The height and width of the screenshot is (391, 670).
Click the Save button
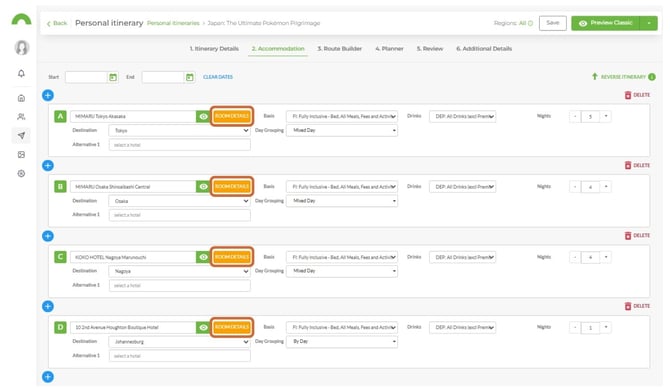(552, 23)
